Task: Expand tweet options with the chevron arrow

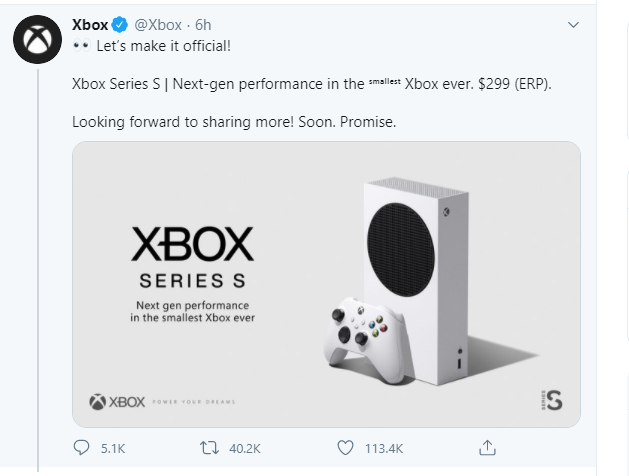Action: click(573, 24)
